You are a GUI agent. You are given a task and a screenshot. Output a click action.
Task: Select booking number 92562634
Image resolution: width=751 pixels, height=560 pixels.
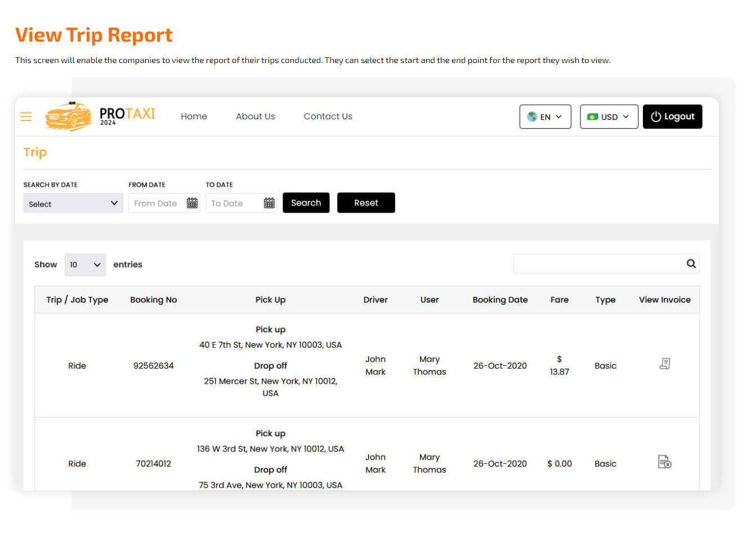pos(154,366)
